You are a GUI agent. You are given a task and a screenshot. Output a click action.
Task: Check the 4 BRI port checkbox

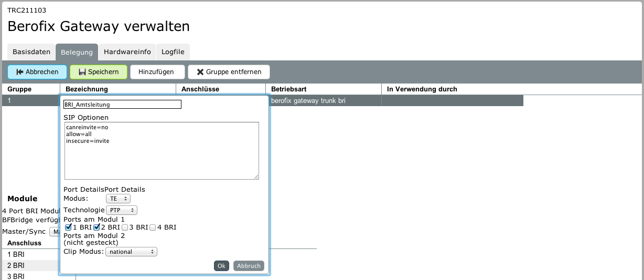coord(153,227)
